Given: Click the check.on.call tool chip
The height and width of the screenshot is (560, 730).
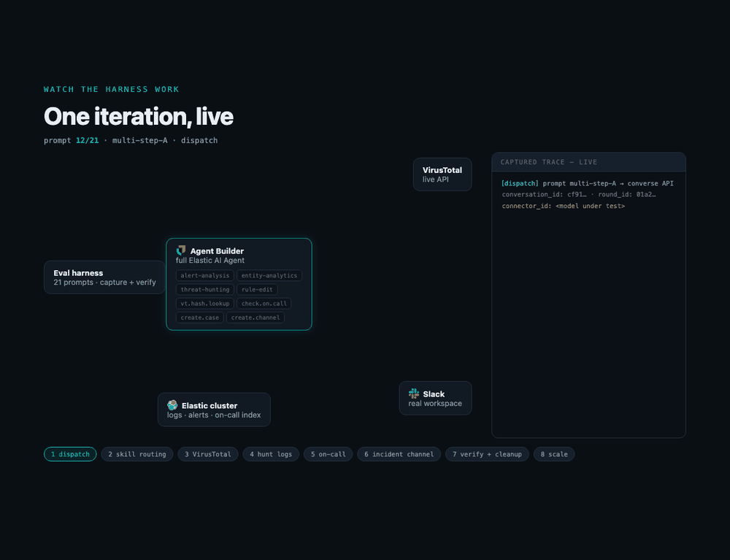Looking at the screenshot, I should pos(264,304).
